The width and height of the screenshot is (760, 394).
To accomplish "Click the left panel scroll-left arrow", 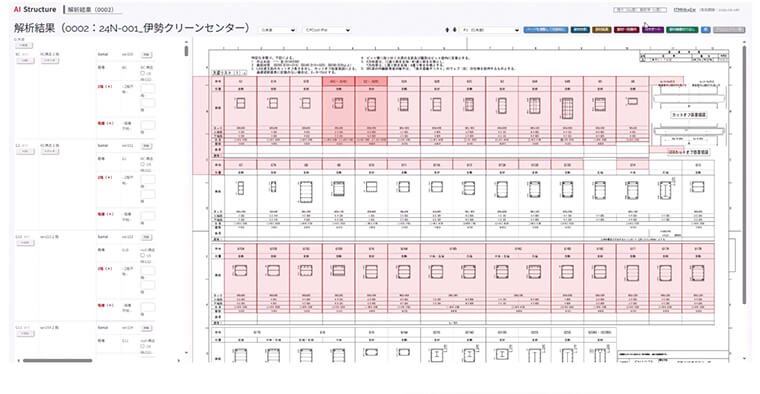I will pos(18,361).
